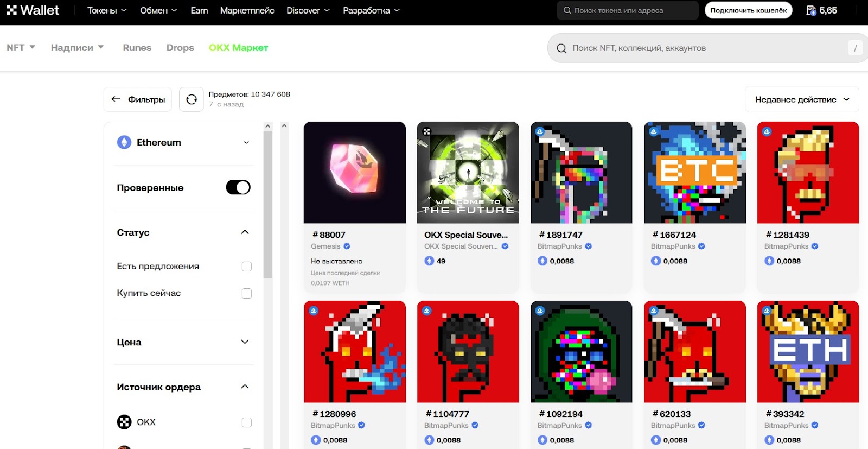Collapse the Источник ордера filter section
The image size is (868, 449).
245,387
